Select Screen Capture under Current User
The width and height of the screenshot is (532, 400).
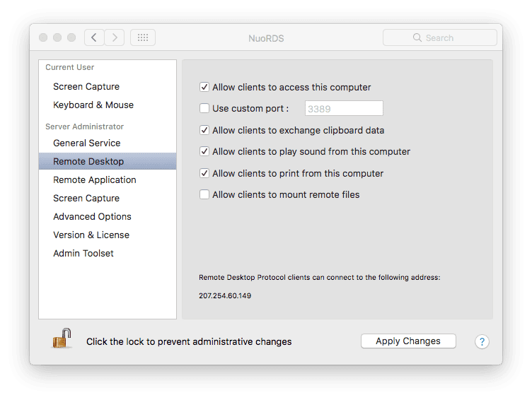coord(108,86)
